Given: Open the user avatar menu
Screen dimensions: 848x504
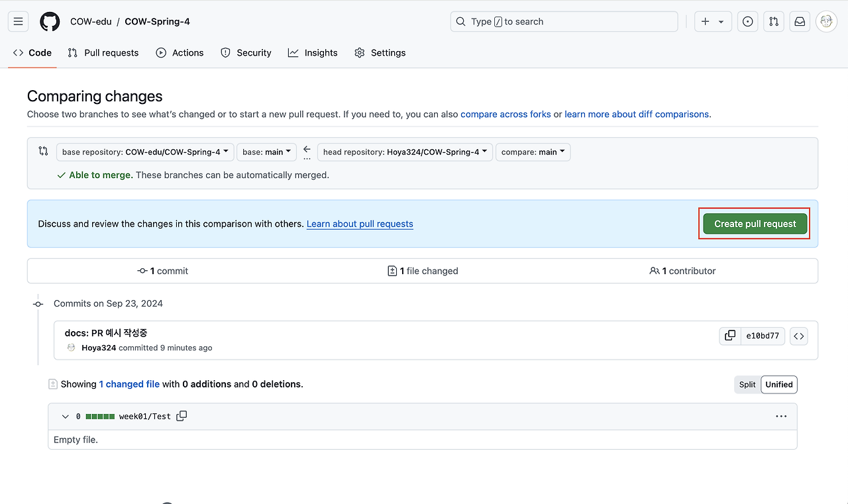Looking at the screenshot, I should pos(826,21).
